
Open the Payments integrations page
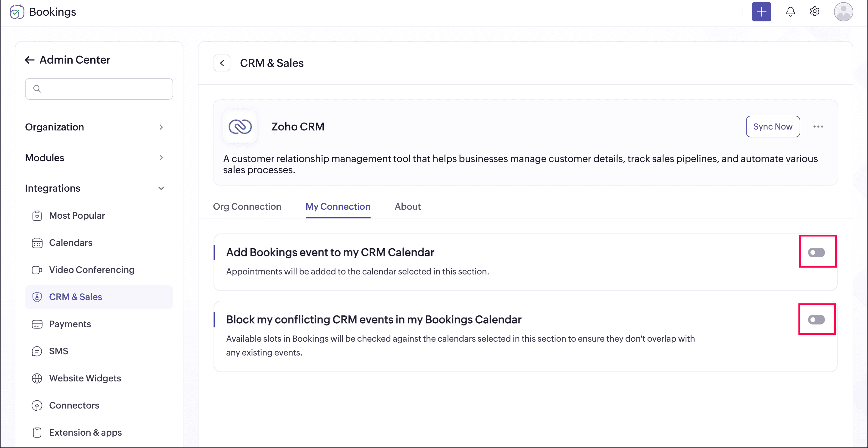point(70,324)
